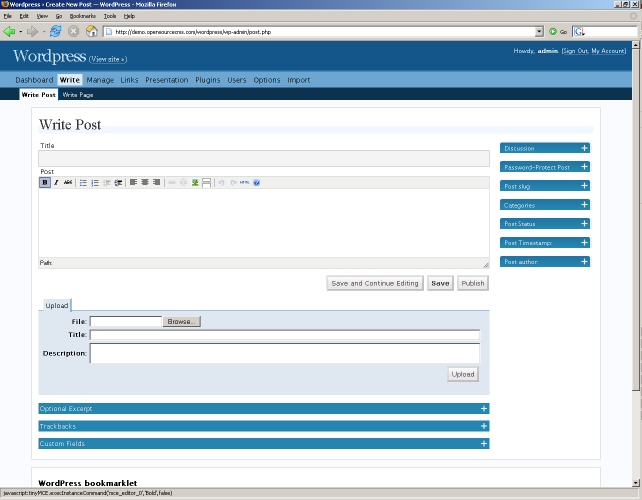
Task: Open the Dashboard admin menu
Action: 34,80
